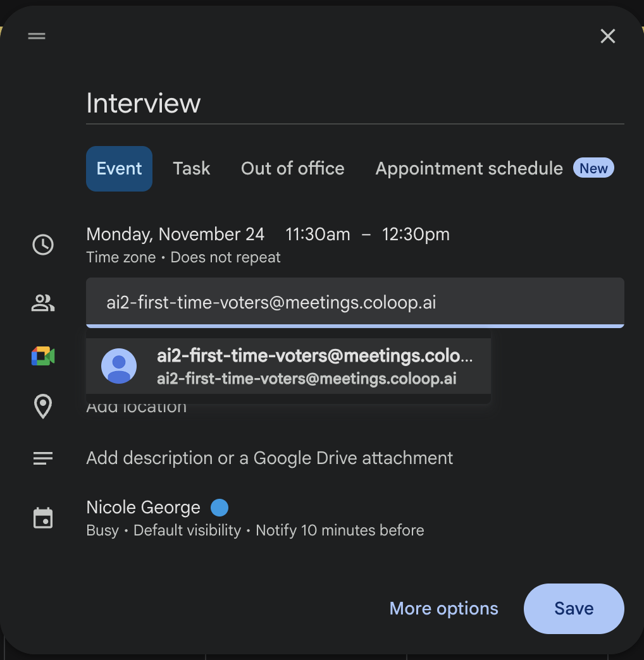Click the calendar icon beside Nicole George

pos(42,518)
